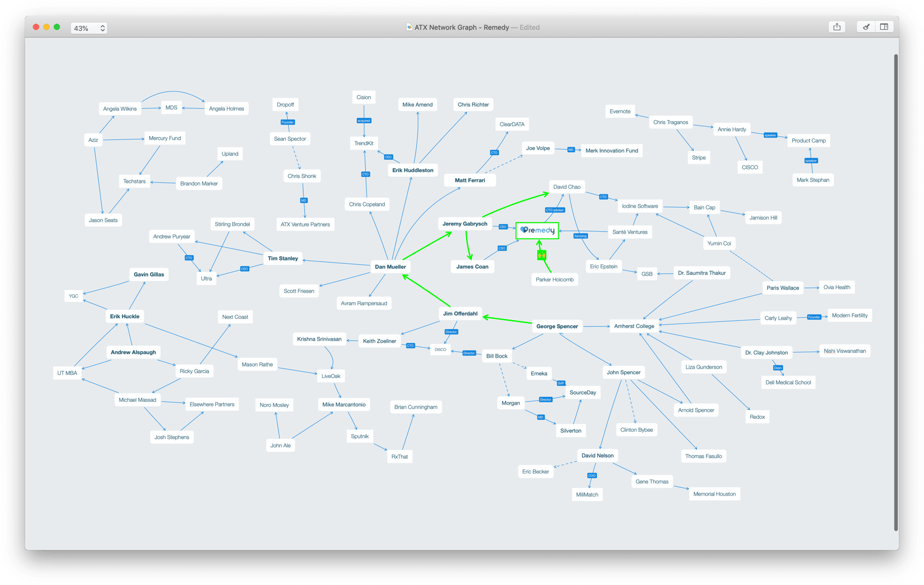This screenshot has width=924, height=585.
Task: Select the Merk Innovation Fund node
Action: [611, 151]
